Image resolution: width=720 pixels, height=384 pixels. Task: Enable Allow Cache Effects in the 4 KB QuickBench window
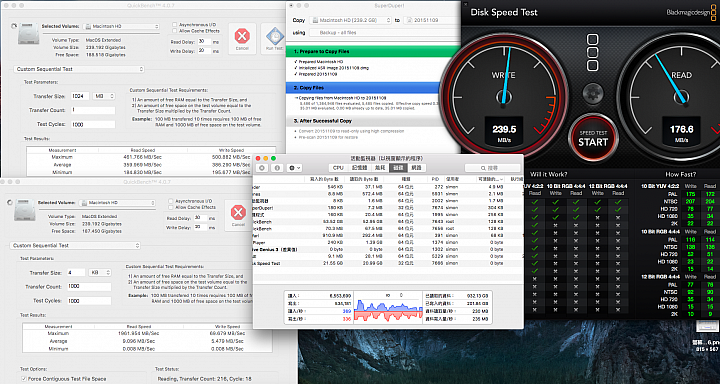coord(171,207)
